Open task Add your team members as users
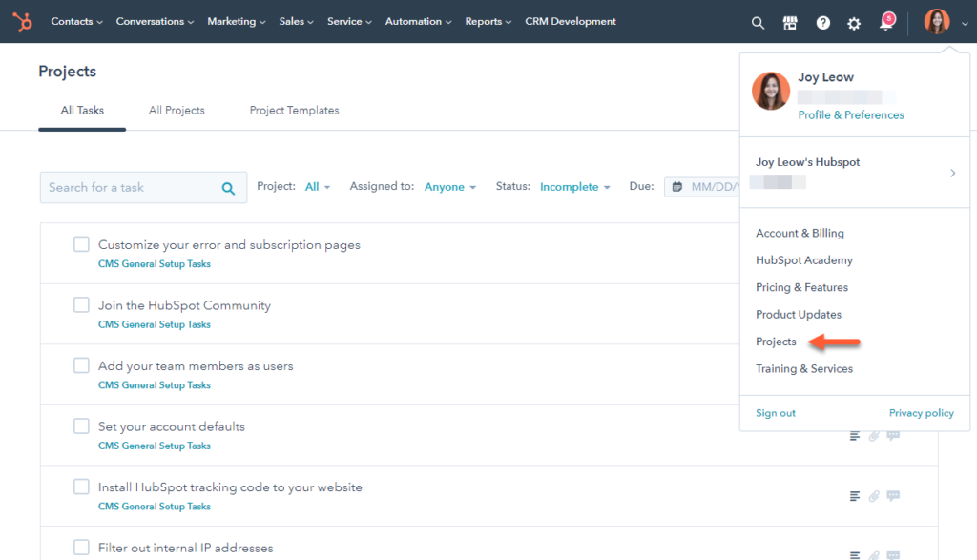The width and height of the screenshot is (977, 560). (x=196, y=366)
